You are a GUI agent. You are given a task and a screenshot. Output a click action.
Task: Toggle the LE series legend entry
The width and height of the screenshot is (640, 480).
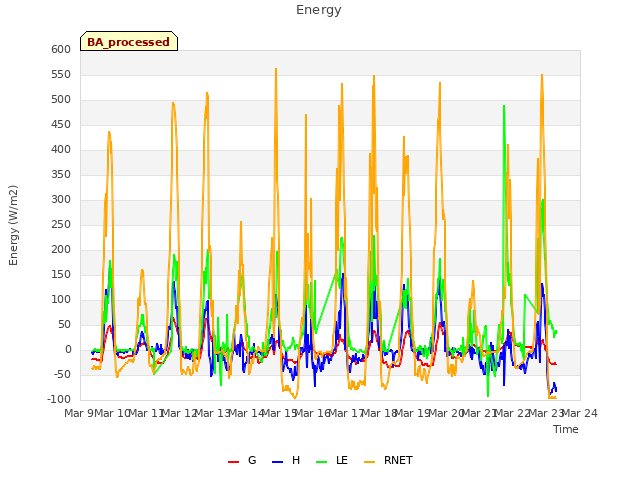coord(332,460)
